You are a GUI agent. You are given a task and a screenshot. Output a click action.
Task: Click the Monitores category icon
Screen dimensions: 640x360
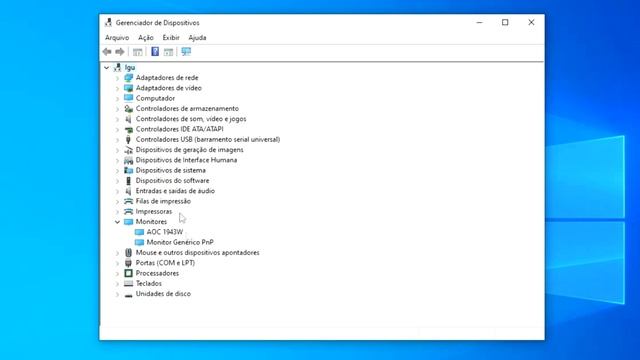(129, 222)
